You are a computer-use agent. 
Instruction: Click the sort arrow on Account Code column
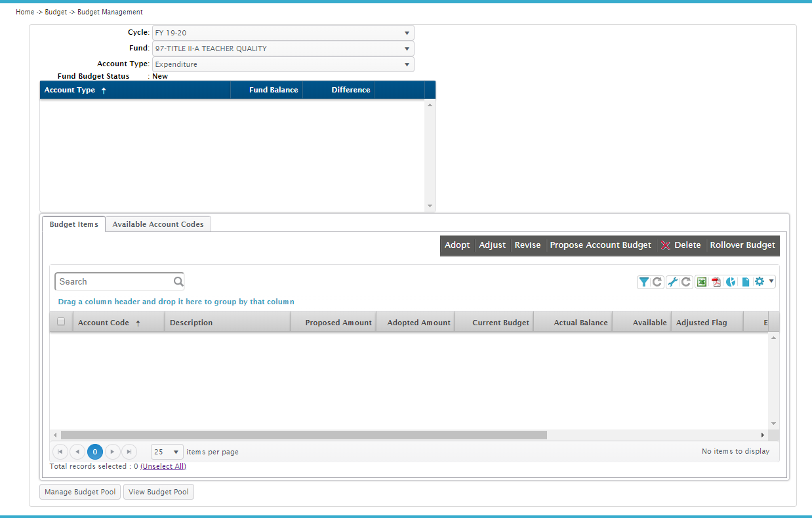(x=138, y=323)
